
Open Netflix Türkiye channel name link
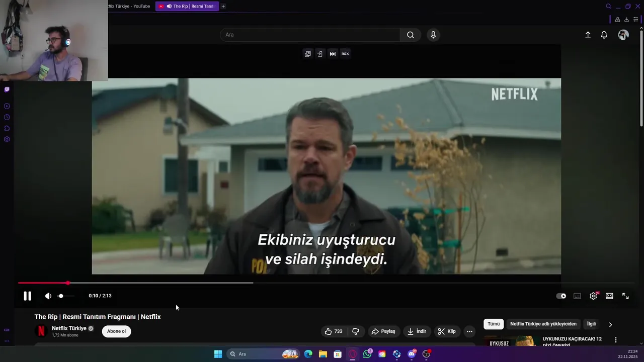[69, 328]
